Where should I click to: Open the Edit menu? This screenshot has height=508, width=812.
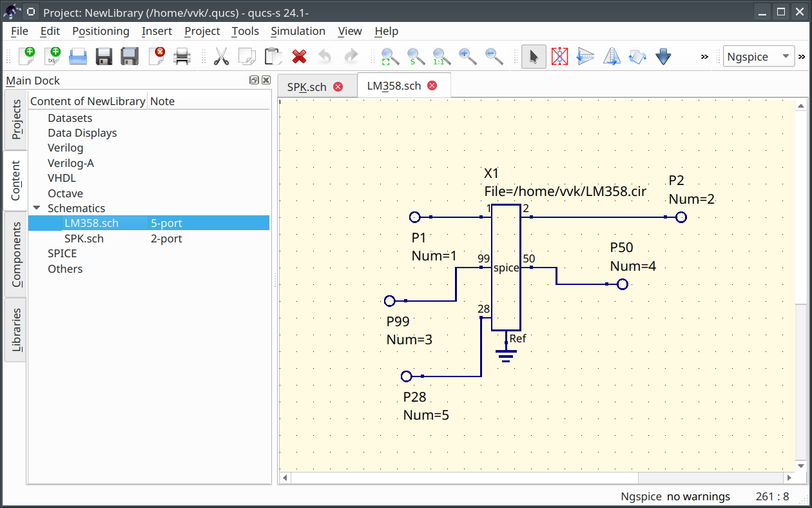click(50, 31)
